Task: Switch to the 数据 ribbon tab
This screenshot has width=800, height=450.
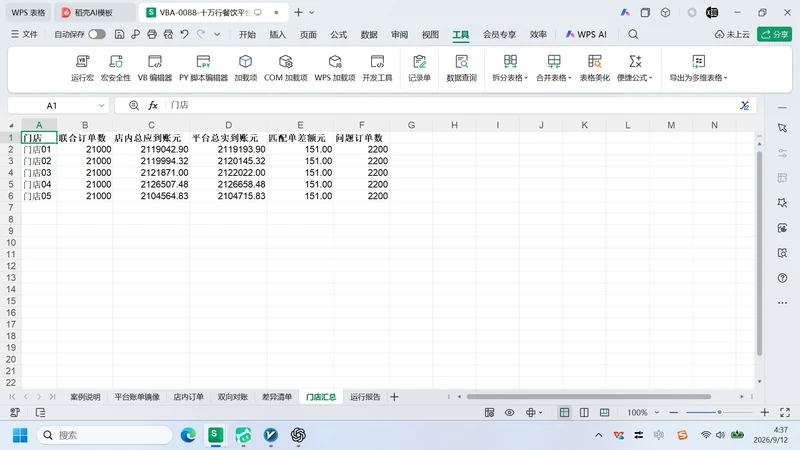Action: click(369, 34)
